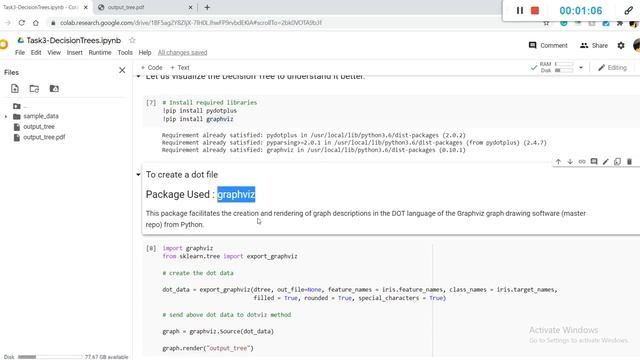Click the All changes saved link
640x360 pixels.
[182, 53]
